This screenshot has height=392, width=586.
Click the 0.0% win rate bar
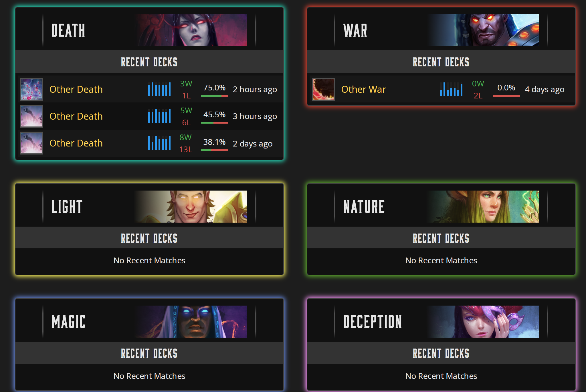(x=506, y=96)
